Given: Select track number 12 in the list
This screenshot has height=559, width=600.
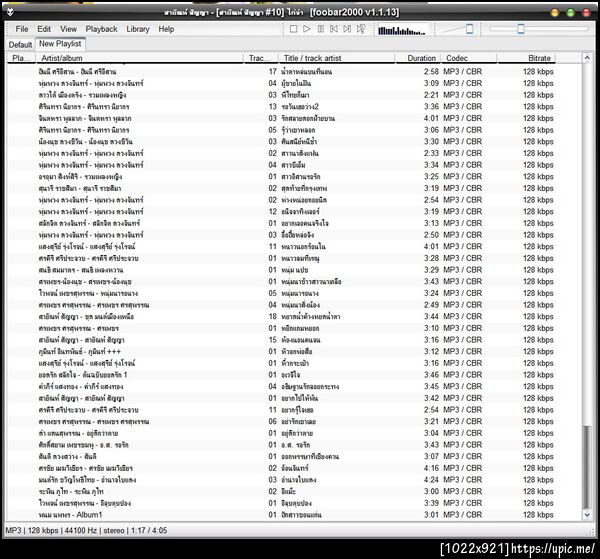Looking at the screenshot, I should coord(295,212).
